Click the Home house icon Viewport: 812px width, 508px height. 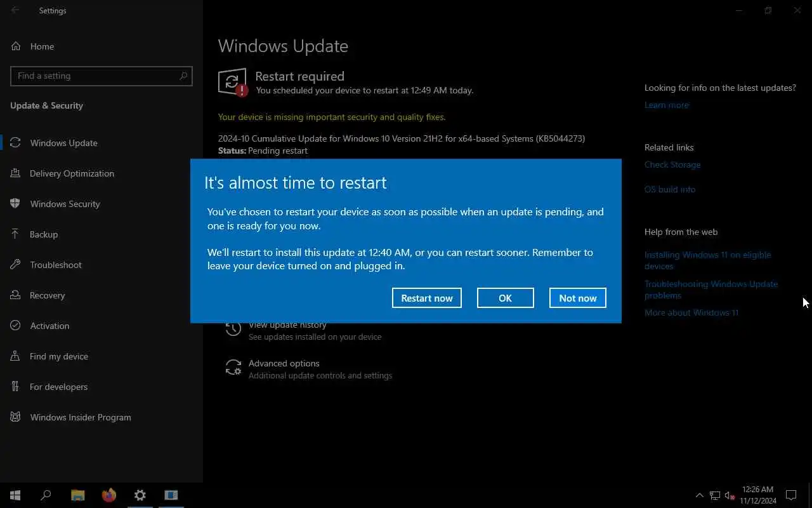(16, 46)
